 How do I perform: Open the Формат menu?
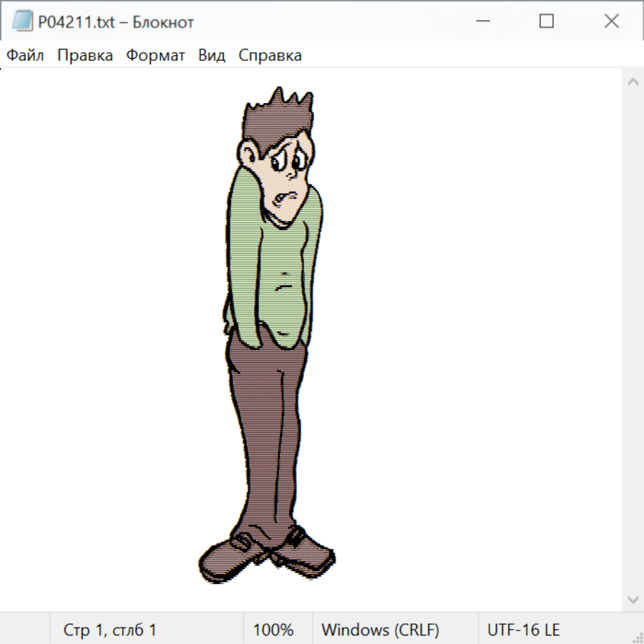pos(155,55)
